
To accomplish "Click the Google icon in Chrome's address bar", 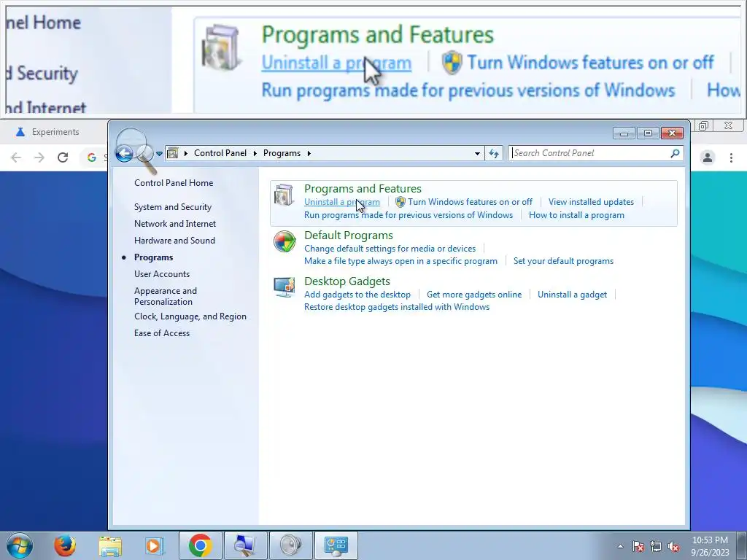I will coord(92,157).
